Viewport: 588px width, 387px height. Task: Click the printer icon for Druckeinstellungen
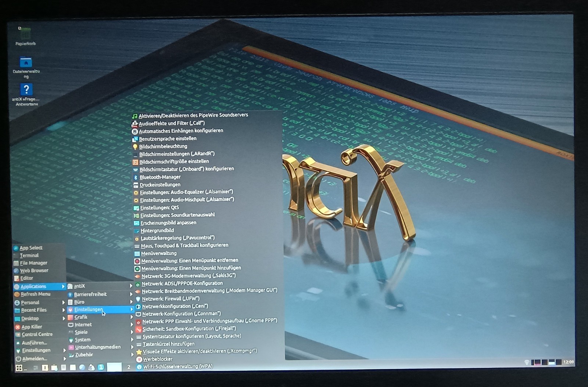pyautogui.click(x=136, y=185)
